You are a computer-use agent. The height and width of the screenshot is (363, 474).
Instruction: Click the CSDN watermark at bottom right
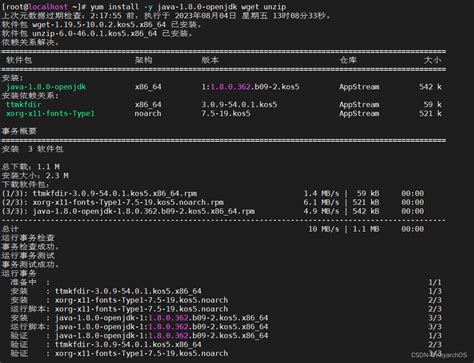click(x=439, y=355)
